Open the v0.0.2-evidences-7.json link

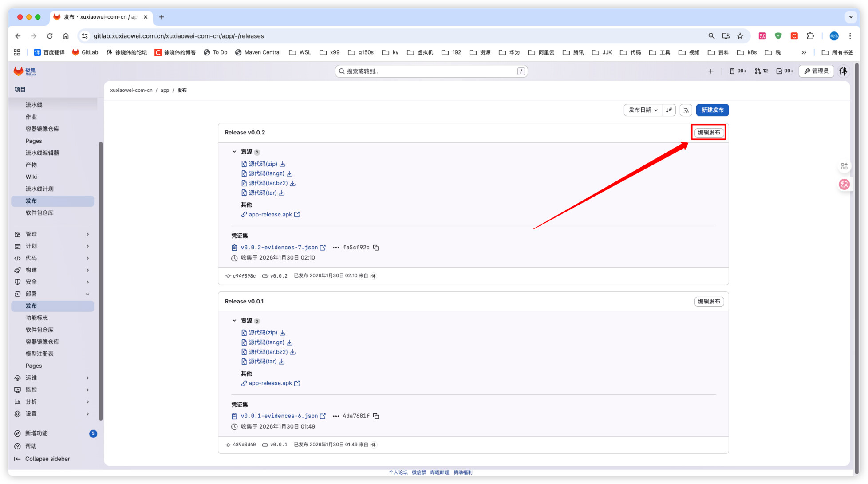click(x=279, y=248)
